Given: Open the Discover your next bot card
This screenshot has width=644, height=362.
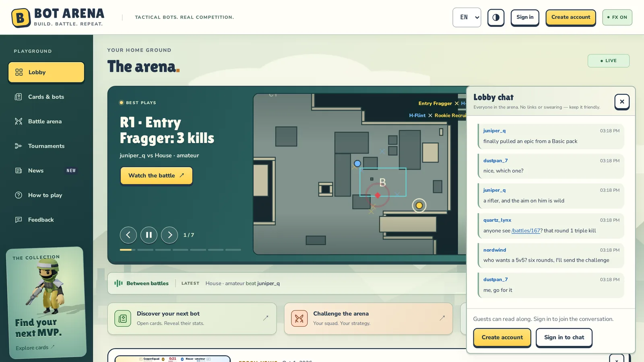Looking at the screenshot, I should (192, 319).
